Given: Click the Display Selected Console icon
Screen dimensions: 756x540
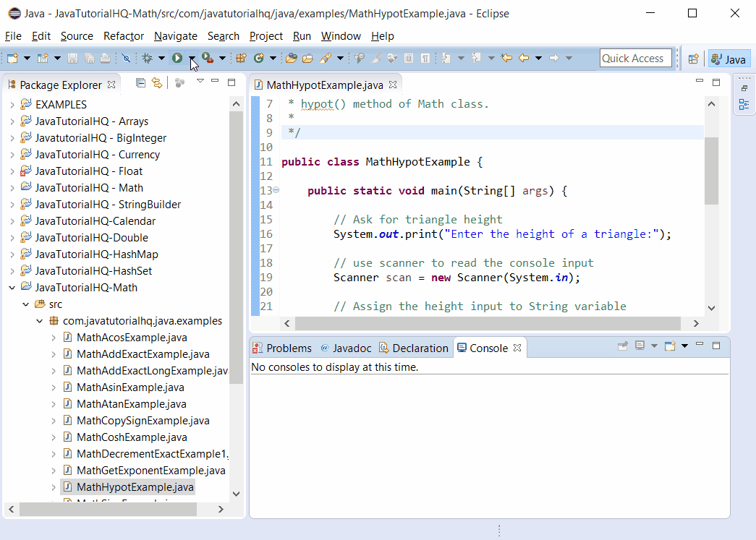Looking at the screenshot, I should click(x=640, y=346).
